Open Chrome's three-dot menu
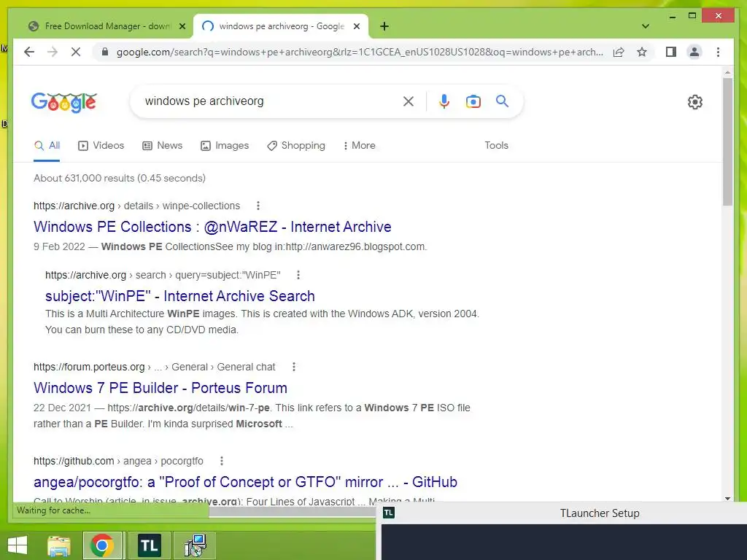747x560 pixels. 718,52
